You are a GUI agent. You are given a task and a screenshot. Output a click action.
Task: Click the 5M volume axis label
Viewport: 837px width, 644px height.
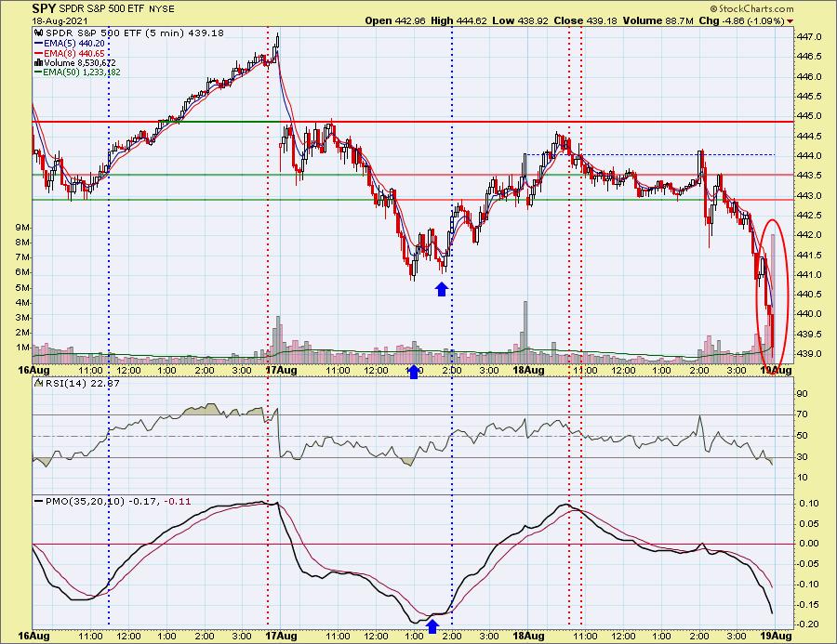(22, 288)
